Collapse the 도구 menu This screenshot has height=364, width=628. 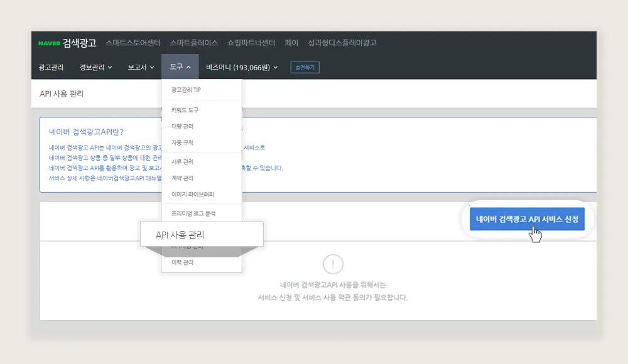click(x=180, y=67)
